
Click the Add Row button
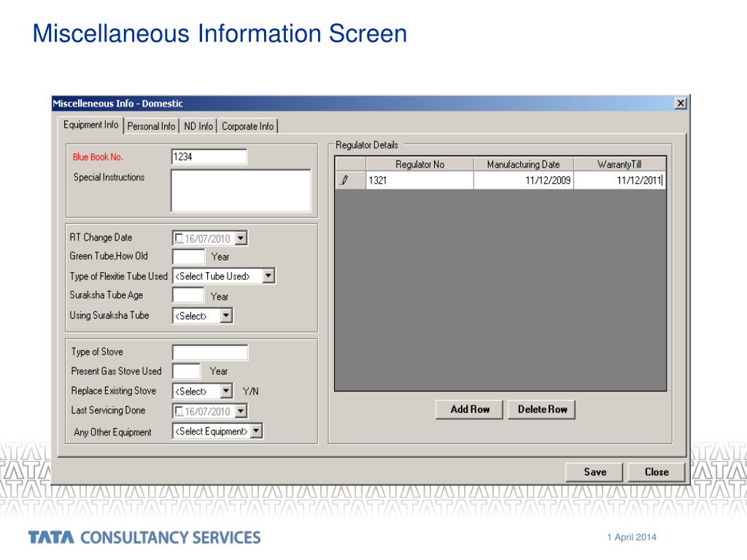coord(469,410)
